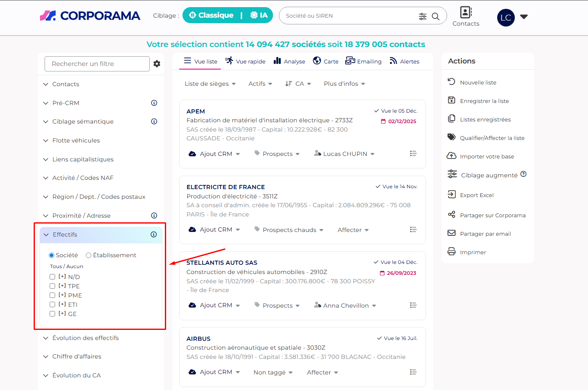This screenshot has height=390, width=588.
Task: Open the APEM card list menu icon
Action: coord(413,154)
